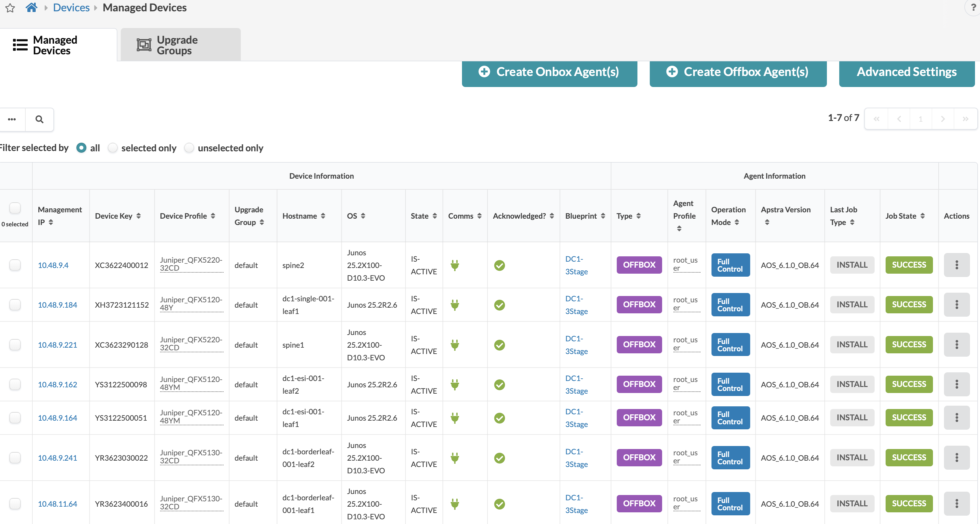
Task: Open actions menu for spine2 row
Action: point(956,265)
